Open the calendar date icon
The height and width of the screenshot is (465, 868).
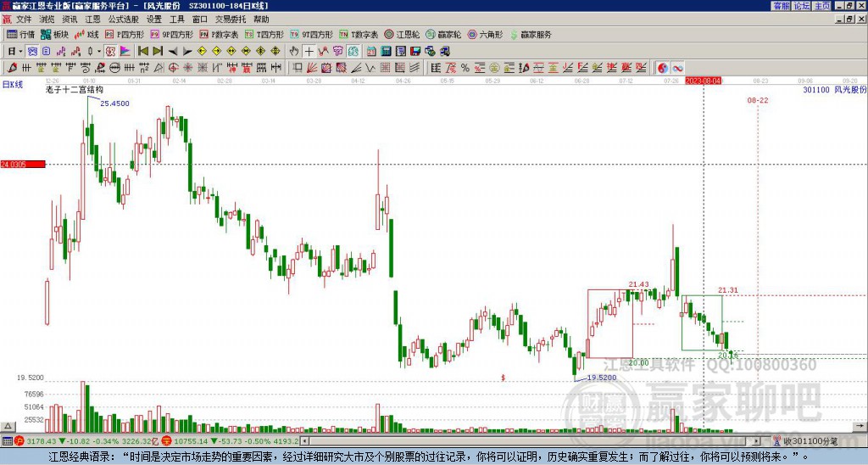coord(371,52)
